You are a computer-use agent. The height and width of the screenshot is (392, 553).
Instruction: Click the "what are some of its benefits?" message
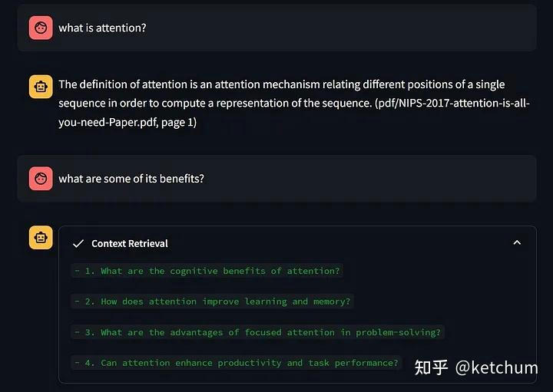[131, 179]
